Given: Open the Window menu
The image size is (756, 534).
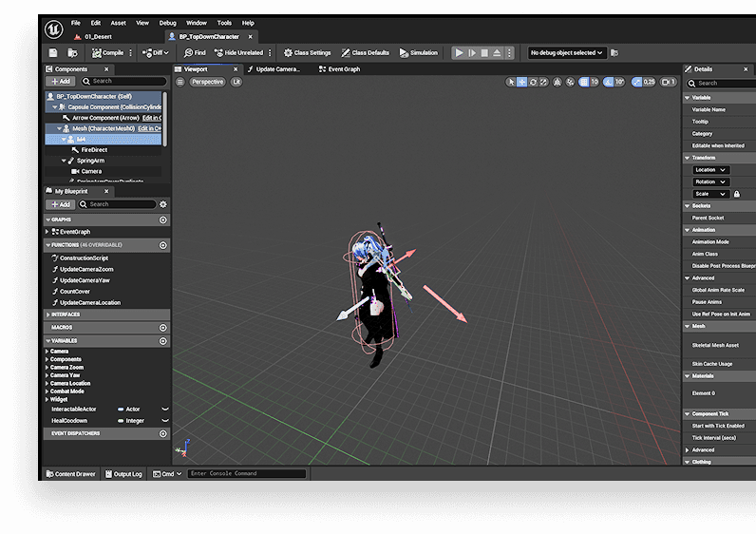Looking at the screenshot, I should tap(196, 23).
